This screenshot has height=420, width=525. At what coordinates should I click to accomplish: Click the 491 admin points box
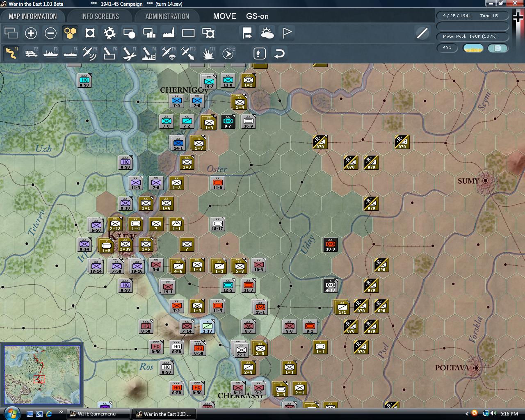point(447,48)
